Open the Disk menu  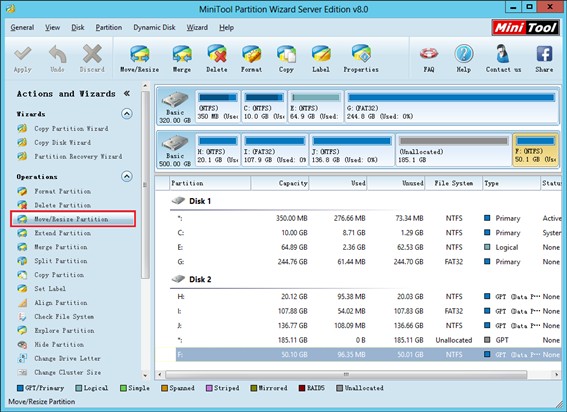(x=77, y=27)
